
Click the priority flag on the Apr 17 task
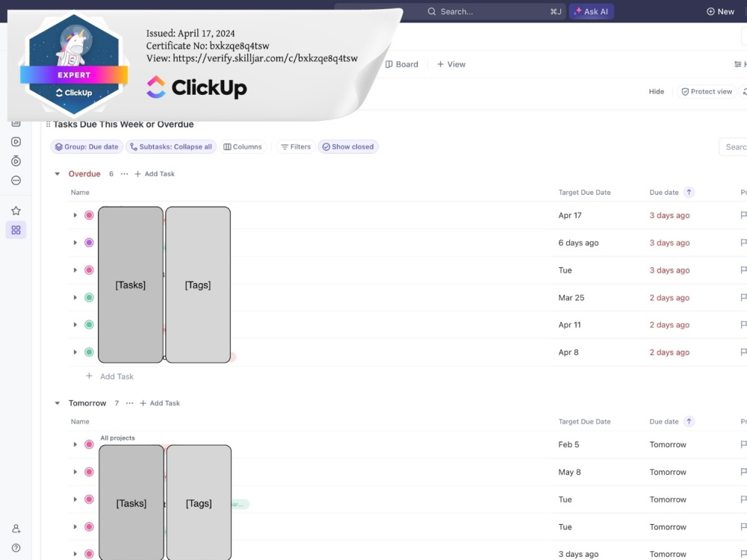pos(743,215)
